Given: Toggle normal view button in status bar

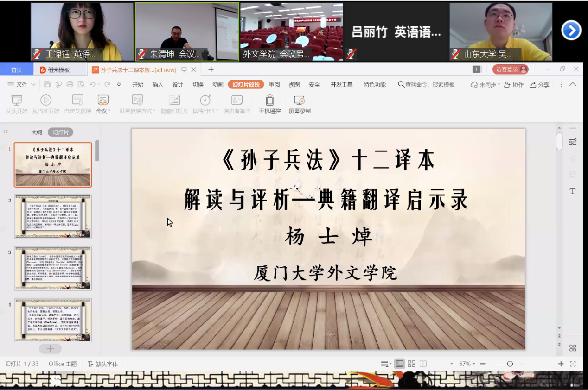Looking at the screenshot, I should coord(399,364).
